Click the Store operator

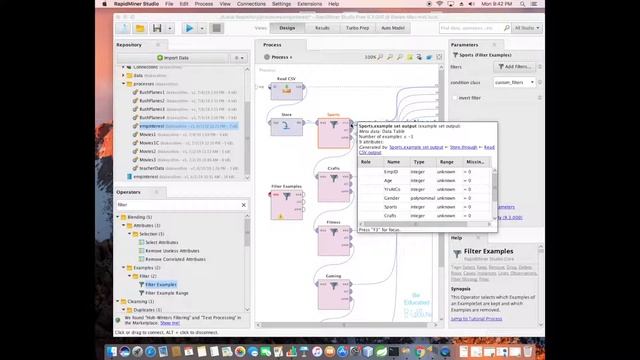point(287,127)
